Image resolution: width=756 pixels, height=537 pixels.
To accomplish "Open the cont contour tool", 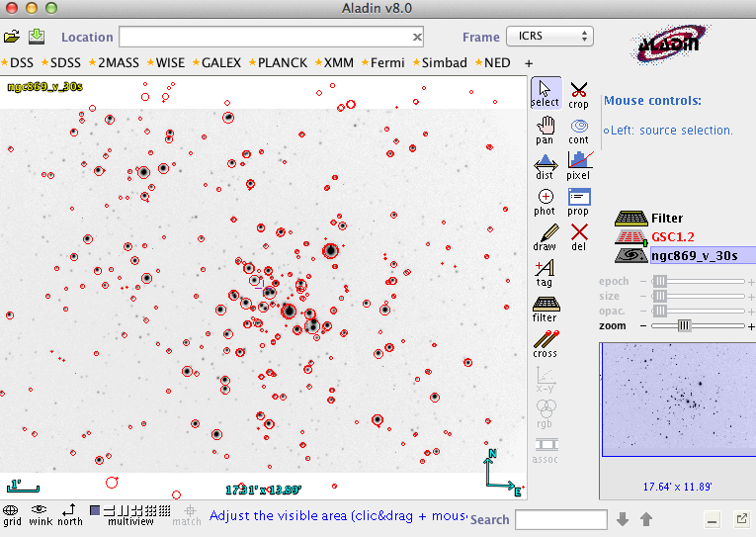I will coord(578,131).
